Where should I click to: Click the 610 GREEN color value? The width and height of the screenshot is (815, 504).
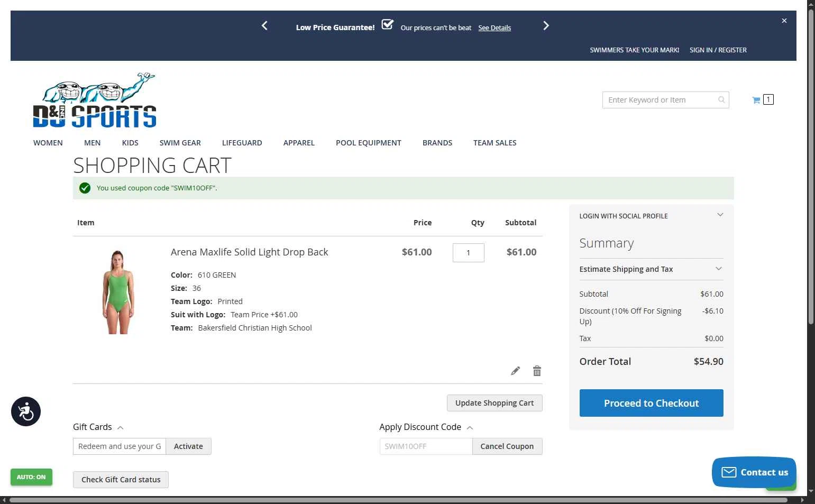(217, 275)
